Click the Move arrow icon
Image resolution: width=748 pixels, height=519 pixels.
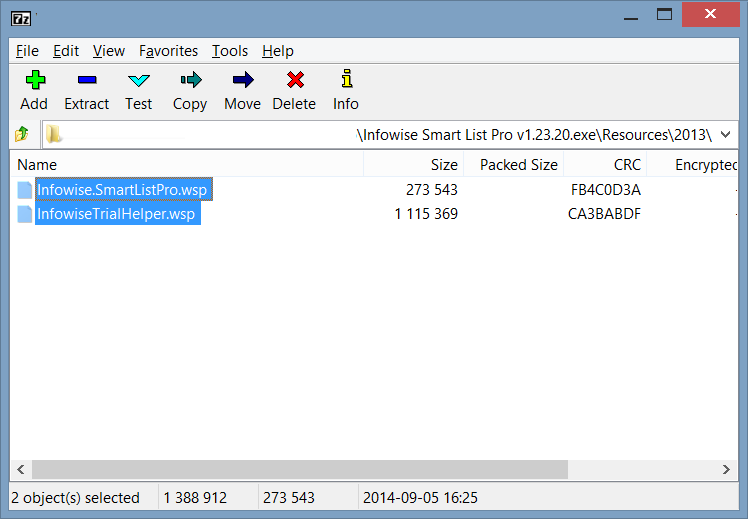[x=243, y=80]
